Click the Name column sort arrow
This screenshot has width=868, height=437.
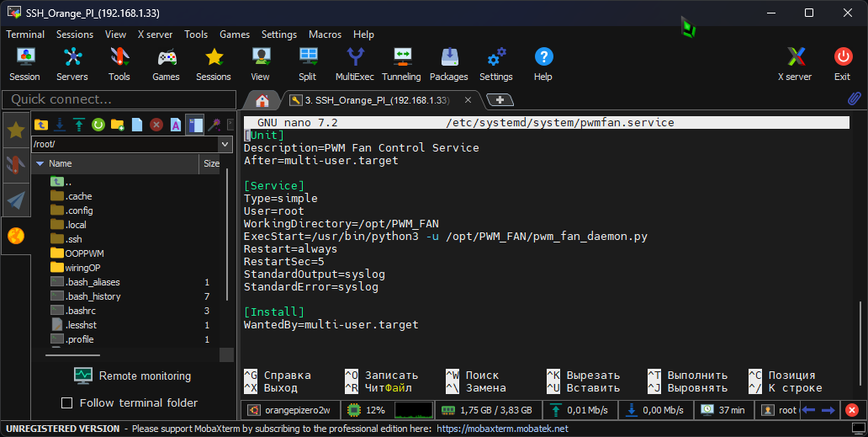click(40, 163)
